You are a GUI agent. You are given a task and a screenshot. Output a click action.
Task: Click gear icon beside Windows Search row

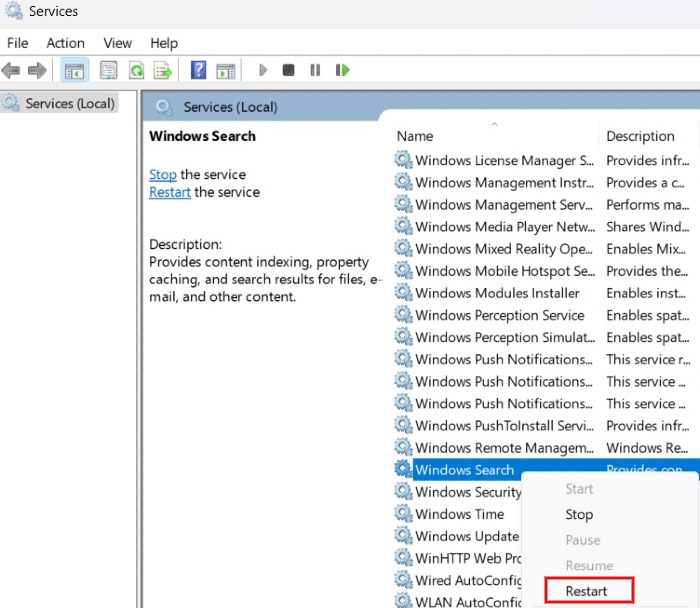point(403,469)
